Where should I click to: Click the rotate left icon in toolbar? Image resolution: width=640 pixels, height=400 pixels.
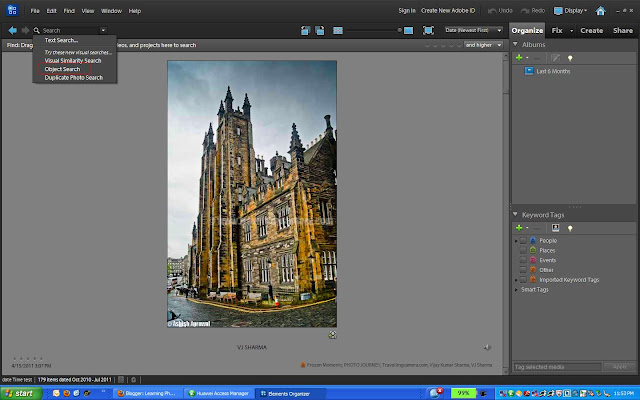(x=304, y=31)
